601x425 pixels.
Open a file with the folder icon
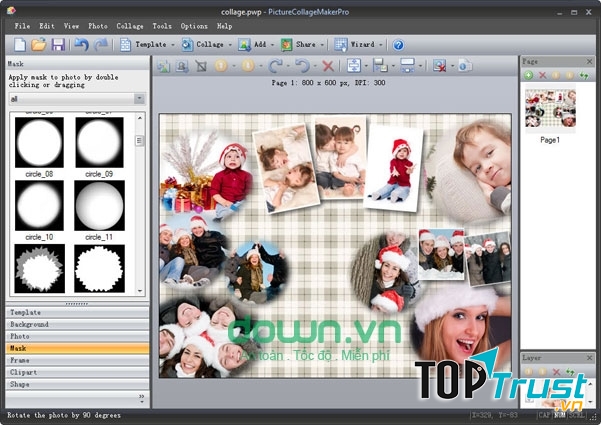coord(38,45)
